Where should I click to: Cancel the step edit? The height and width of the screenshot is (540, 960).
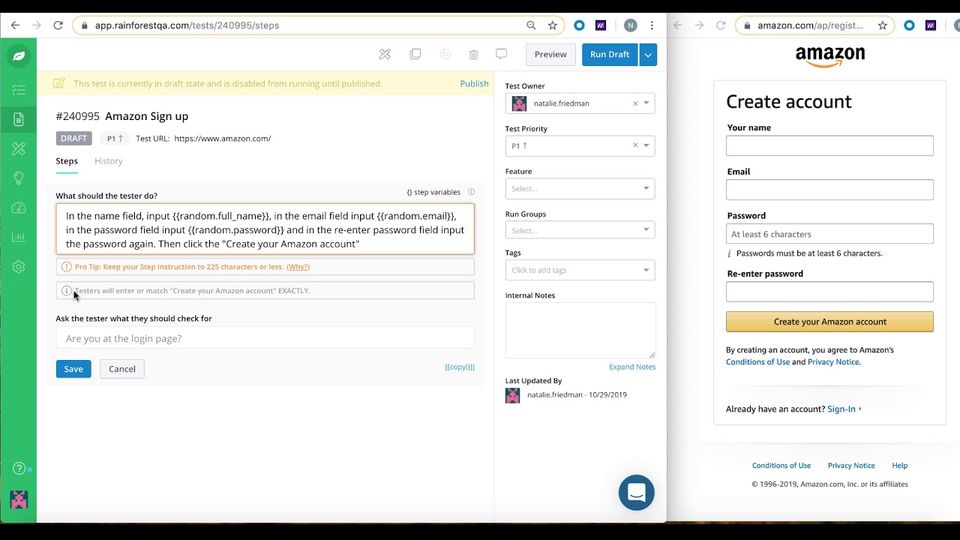point(122,369)
